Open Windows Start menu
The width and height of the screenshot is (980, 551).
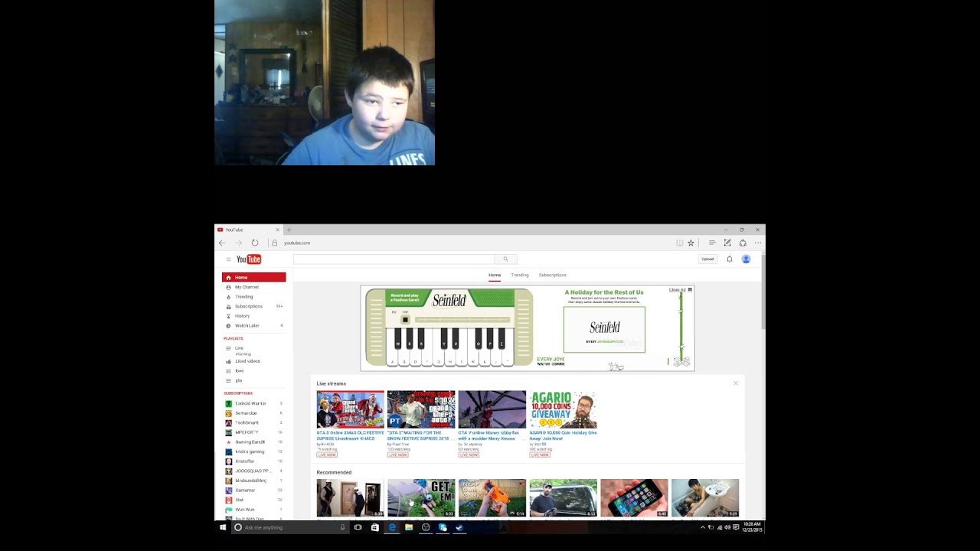click(x=223, y=527)
